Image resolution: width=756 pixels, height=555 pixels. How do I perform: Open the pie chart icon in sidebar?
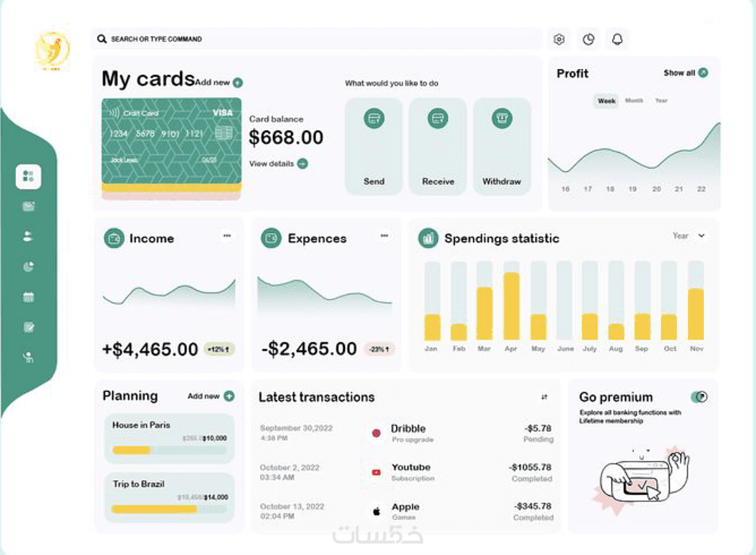click(x=28, y=266)
